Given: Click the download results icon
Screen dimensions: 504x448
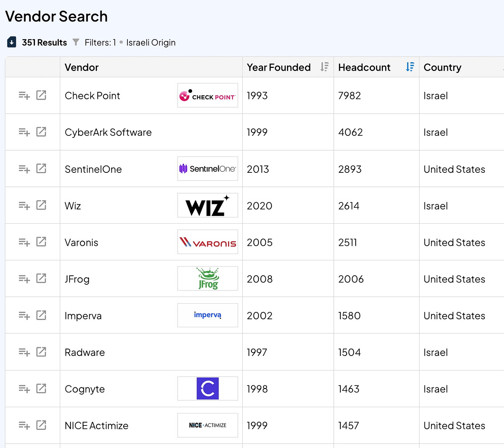Looking at the screenshot, I should 12,42.
